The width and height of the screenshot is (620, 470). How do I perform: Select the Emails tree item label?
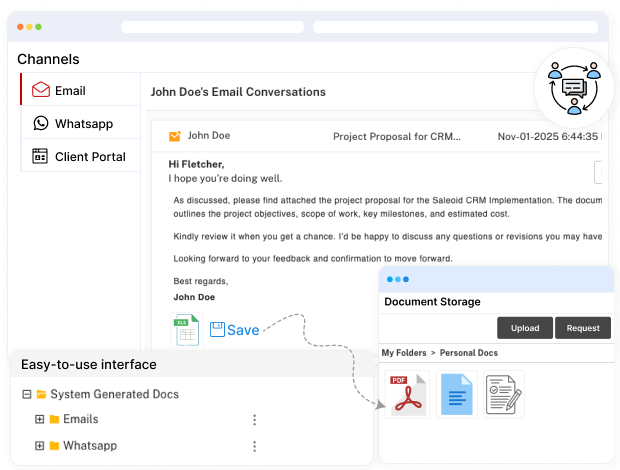tap(81, 419)
